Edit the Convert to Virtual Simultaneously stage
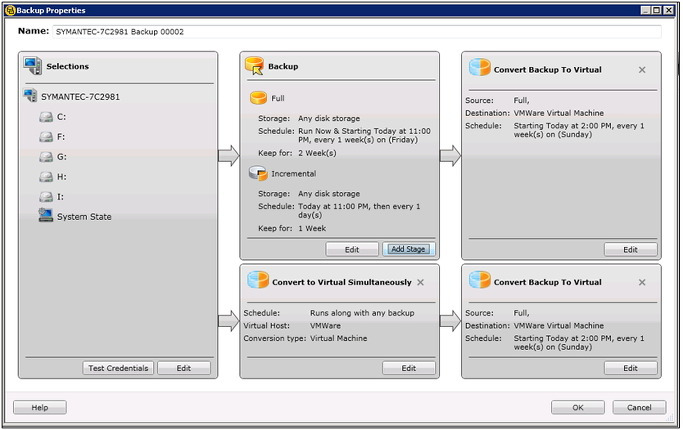Screen dimensions: 683x430 point(409,368)
